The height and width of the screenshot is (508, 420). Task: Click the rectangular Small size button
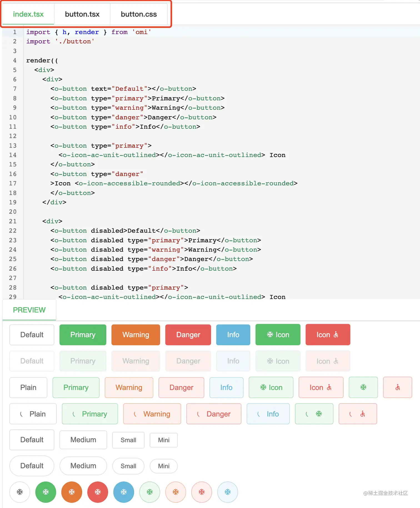tap(128, 440)
